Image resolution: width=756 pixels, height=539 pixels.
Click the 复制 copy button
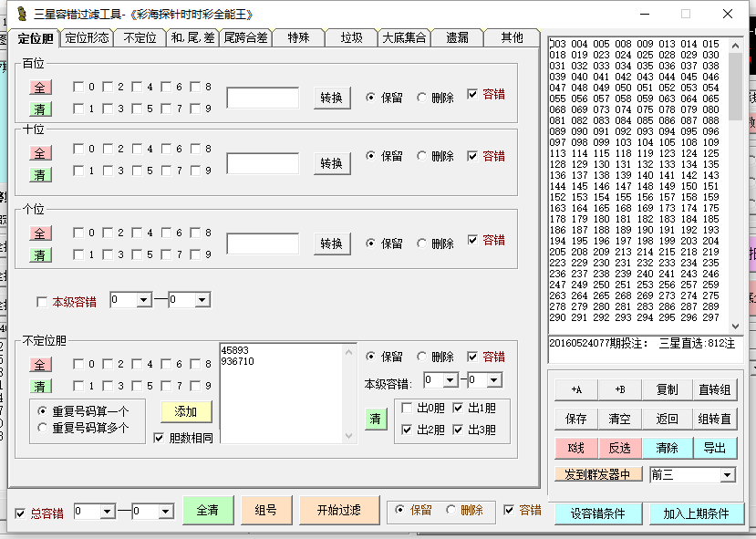click(668, 389)
